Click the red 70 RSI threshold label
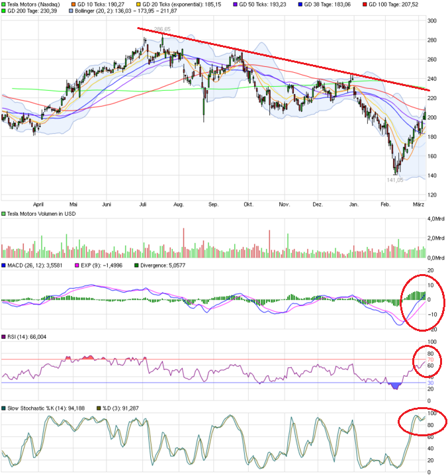 coord(430,360)
